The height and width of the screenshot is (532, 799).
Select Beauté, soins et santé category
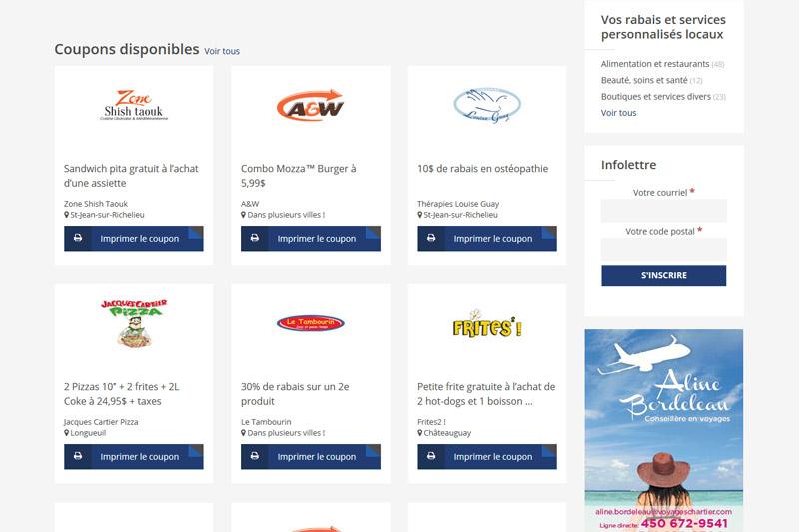pyautogui.click(x=644, y=80)
